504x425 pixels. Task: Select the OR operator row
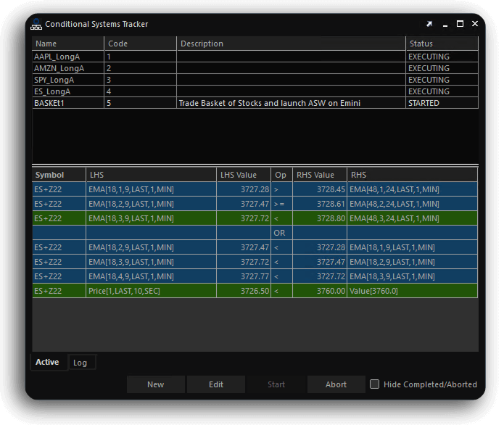pos(279,233)
